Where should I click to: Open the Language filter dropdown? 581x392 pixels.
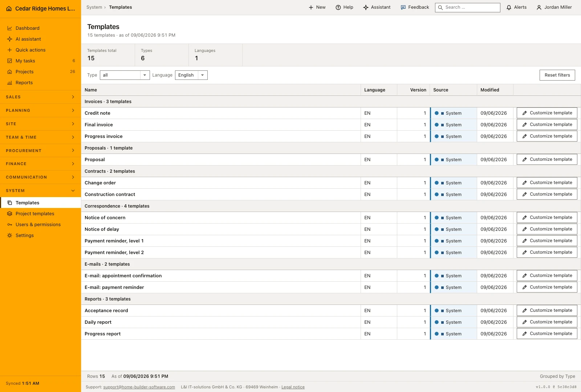coord(191,75)
